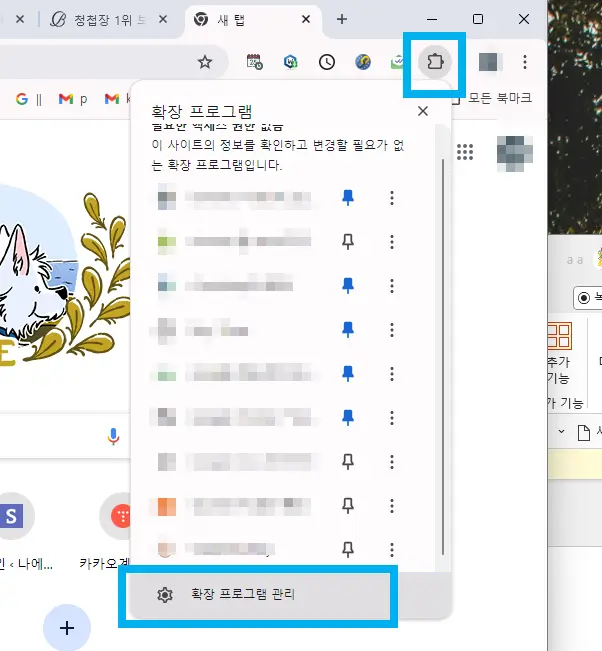602x651 pixels.
Task: Open the Google account avatar on page
Action: [x=515, y=153]
